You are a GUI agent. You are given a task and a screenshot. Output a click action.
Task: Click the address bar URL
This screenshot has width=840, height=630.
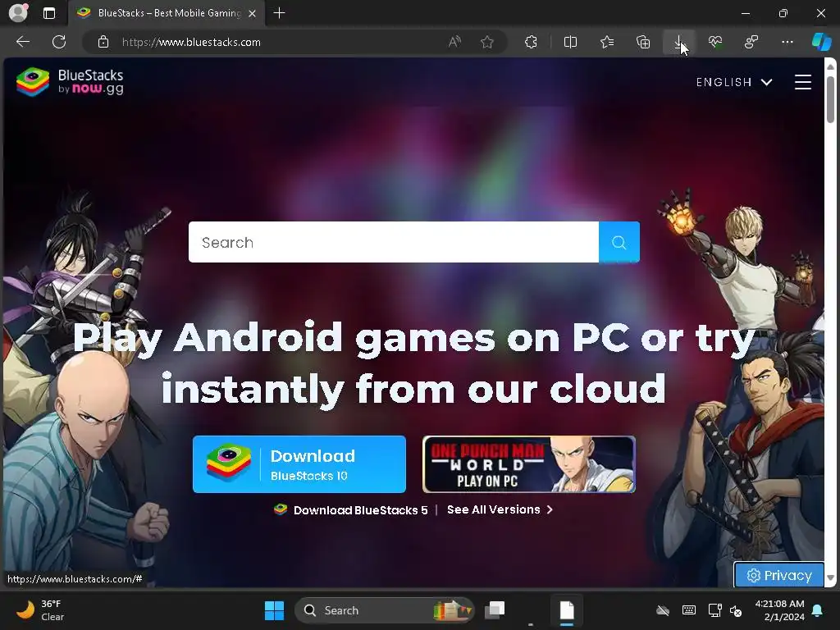(191, 43)
